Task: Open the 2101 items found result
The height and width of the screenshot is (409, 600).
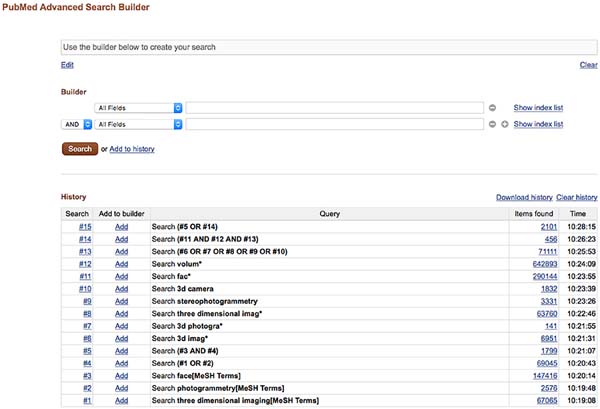Action: click(549, 227)
